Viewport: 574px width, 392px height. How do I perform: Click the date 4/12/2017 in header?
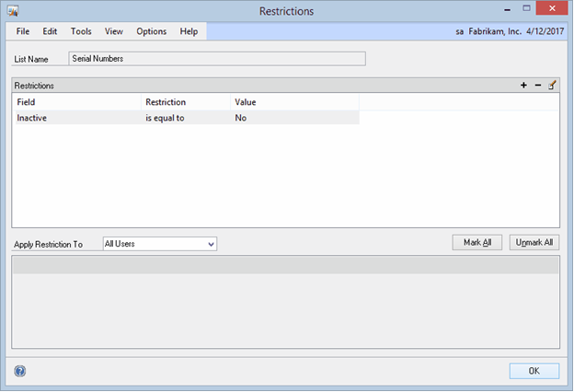[x=545, y=31]
